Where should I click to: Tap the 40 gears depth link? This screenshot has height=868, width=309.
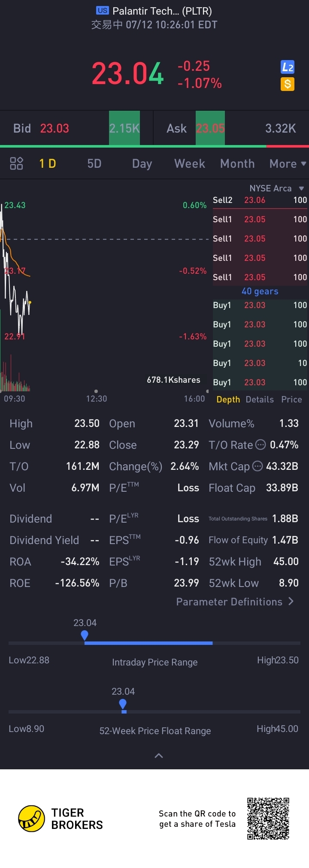pyautogui.click(x=260, y=291)
